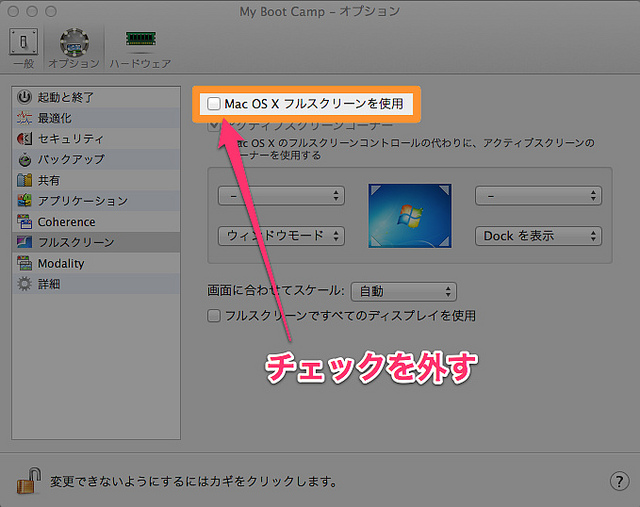Click the padlock to lock changes
Viewport: 640px width, 507px height.
pyautogui.click(x=29, y=481)
